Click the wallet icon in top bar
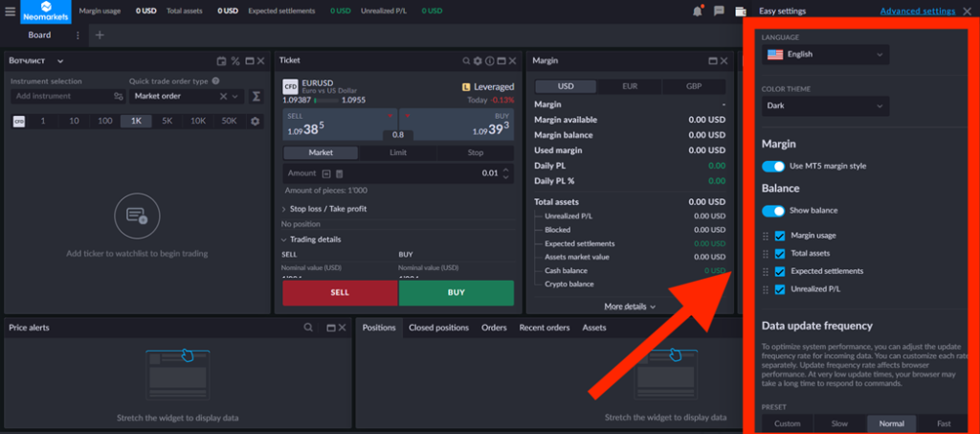The height and width of the screenshot is (434, 980). (741, 11)
